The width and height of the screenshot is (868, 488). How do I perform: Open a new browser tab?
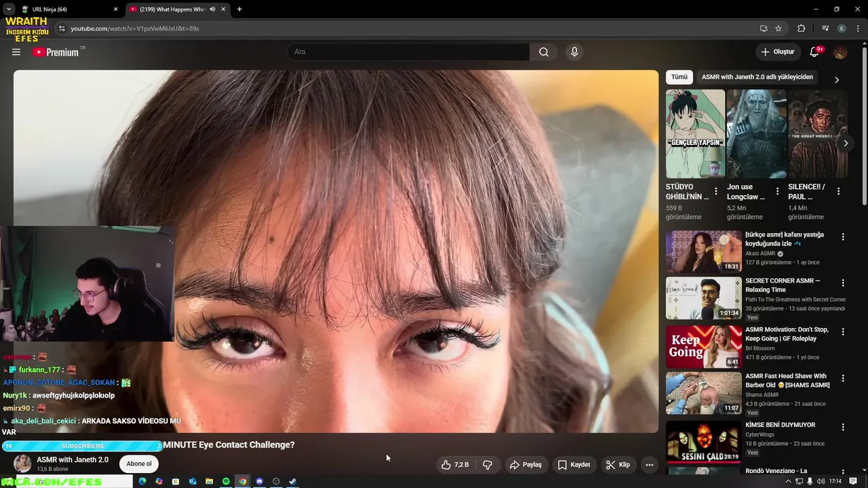point(239,9)
